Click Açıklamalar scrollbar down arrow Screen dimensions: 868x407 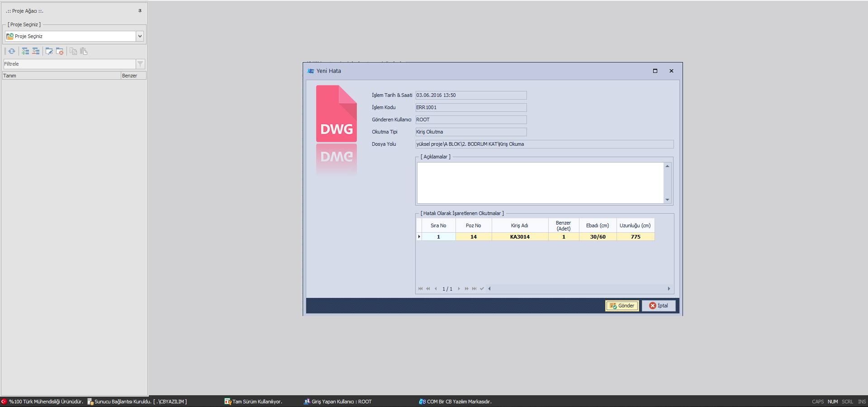coord(667,200)
